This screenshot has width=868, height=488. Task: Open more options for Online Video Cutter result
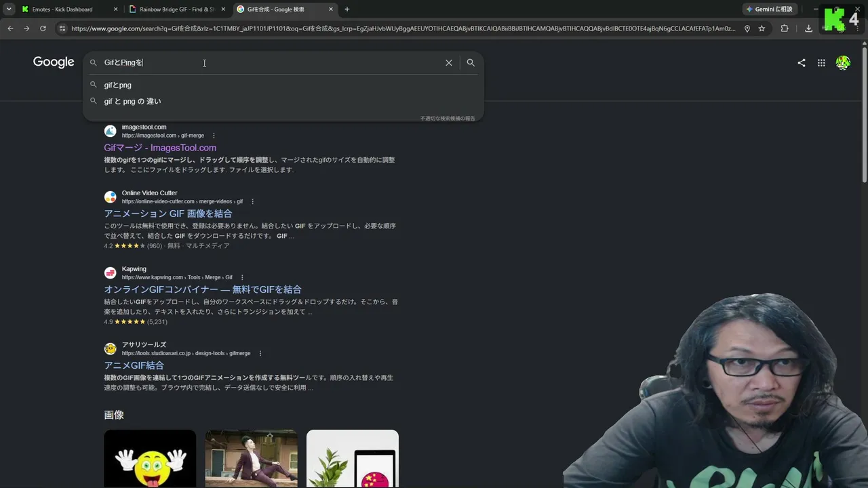click(x=252, y=202)
